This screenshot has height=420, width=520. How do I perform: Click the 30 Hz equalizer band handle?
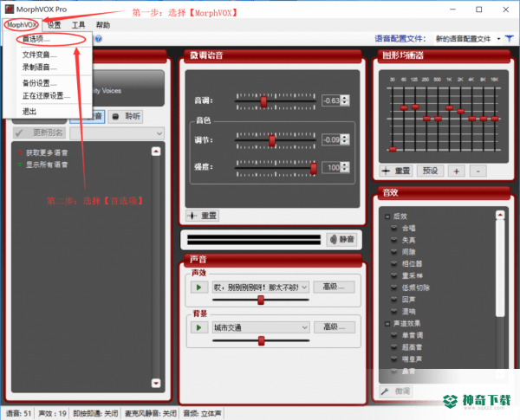[393, 149]
